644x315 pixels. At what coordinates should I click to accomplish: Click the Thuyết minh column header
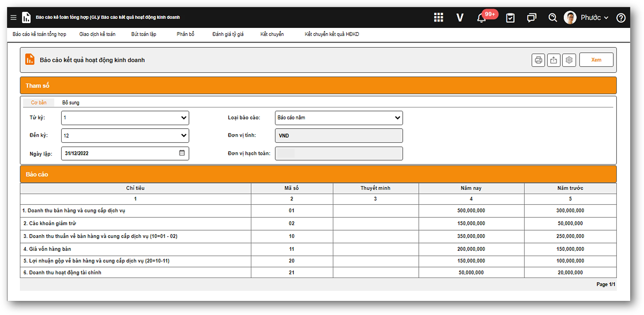[376, 188]
